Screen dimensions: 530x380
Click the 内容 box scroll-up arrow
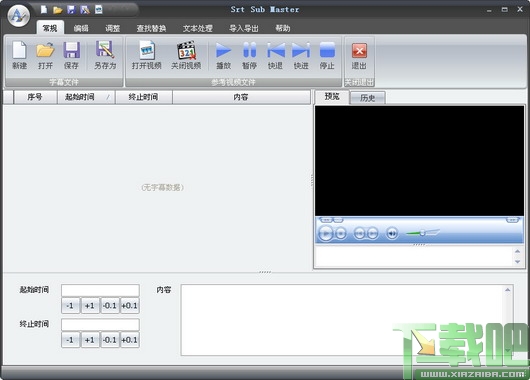click(x=507, y=290)
